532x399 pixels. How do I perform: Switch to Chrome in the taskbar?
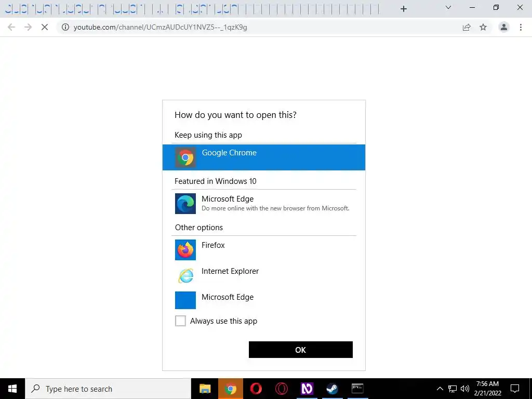click(x=230, y=389)
